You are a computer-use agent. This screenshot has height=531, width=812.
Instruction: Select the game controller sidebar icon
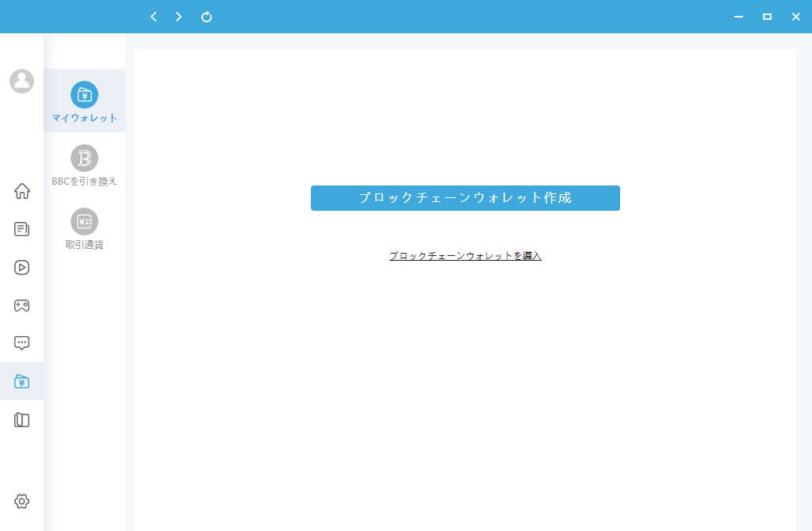point(22,305)
